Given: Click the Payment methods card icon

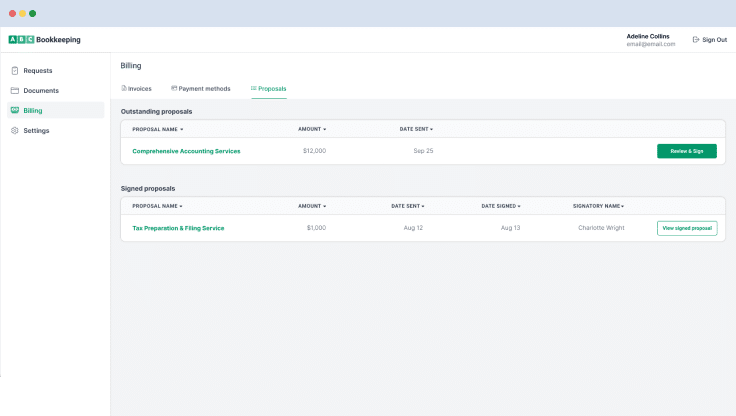Looking at the screenshot, I should [x=174, y=88].
